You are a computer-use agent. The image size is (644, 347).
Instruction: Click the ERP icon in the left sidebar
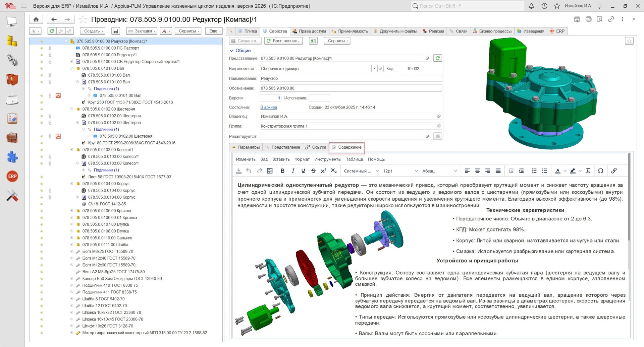point(12,176)
